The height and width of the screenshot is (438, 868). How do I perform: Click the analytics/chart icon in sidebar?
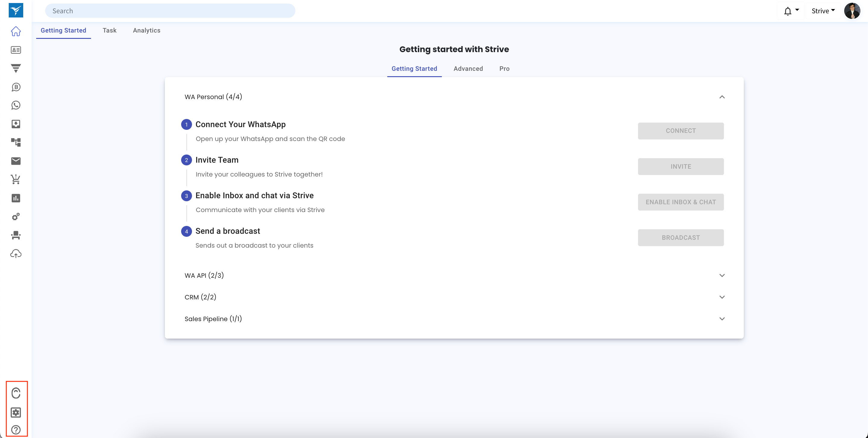pos(16,198)
